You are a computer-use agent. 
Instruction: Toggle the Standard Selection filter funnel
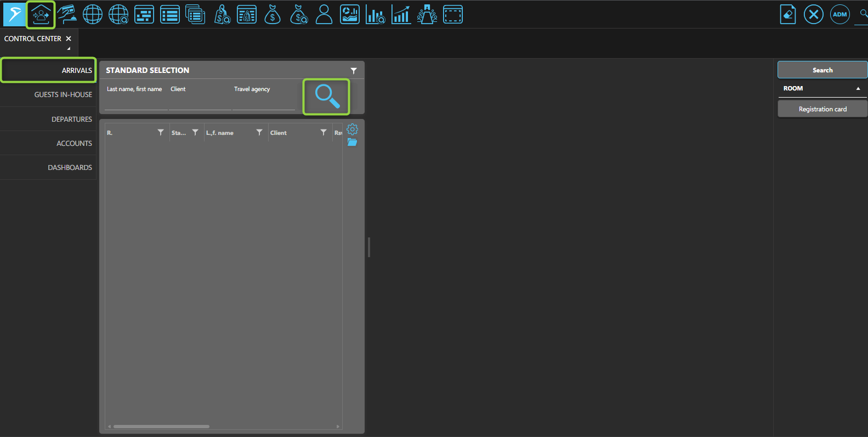[x=354, y=71]
